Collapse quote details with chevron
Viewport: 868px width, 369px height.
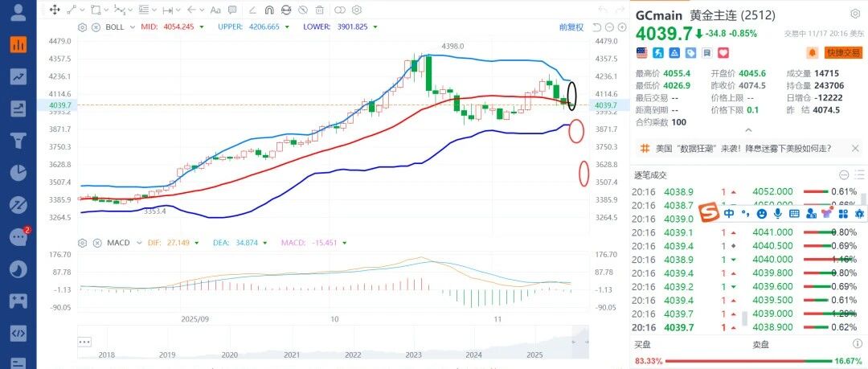748,130
